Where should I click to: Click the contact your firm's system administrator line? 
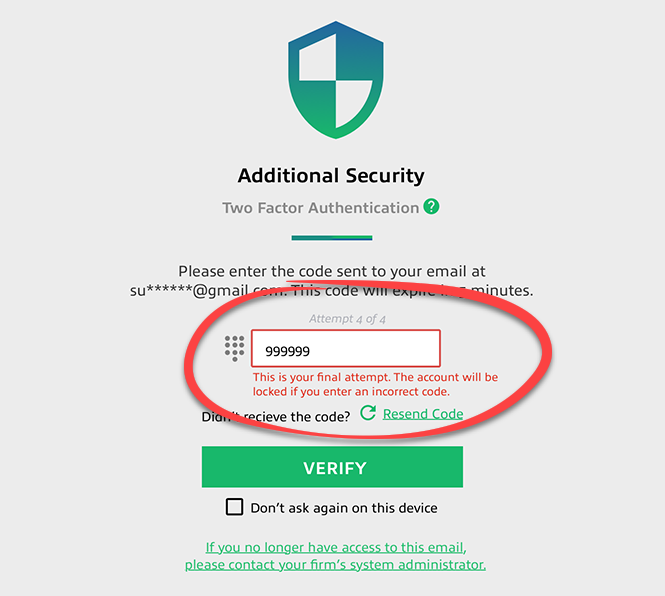point(336,564)
